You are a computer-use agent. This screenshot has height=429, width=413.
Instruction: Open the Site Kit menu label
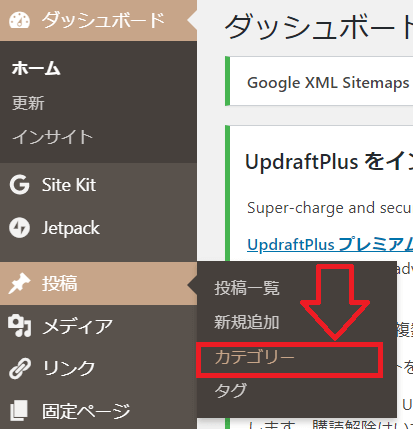coord(69,185)
